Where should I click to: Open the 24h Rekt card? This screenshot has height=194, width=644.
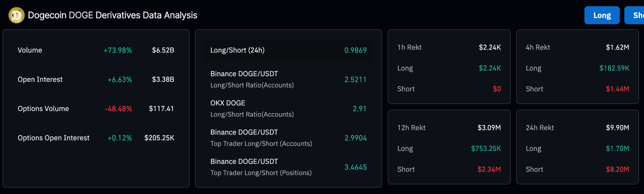click(x=577, y=147)
